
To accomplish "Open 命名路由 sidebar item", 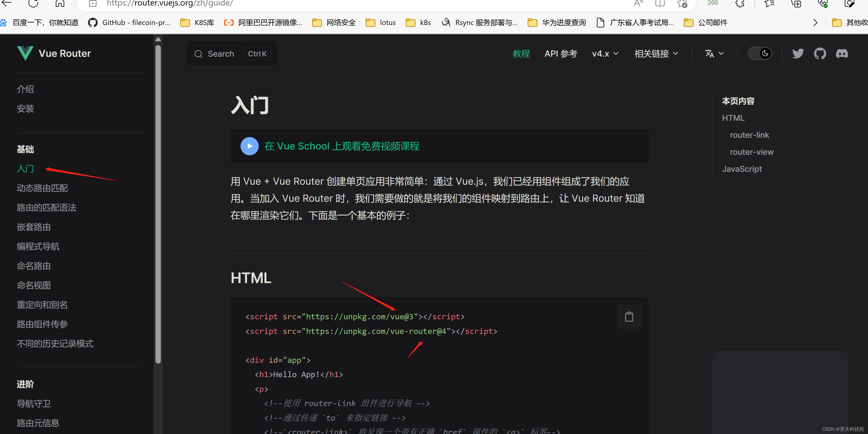I will (34, 266).
